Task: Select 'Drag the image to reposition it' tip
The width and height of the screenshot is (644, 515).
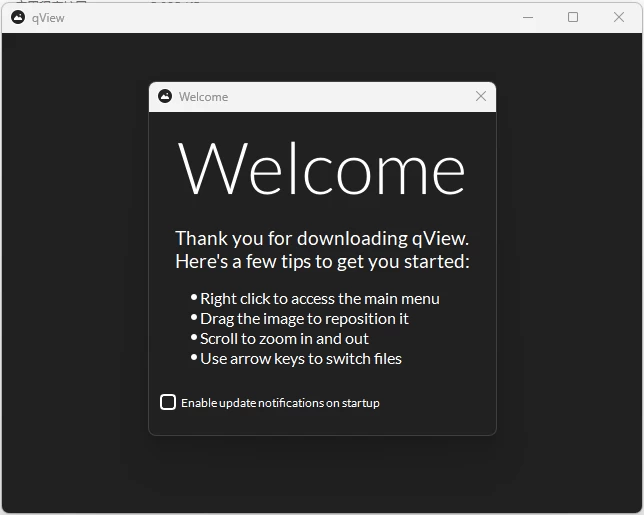Action: [x=304, y=318]
